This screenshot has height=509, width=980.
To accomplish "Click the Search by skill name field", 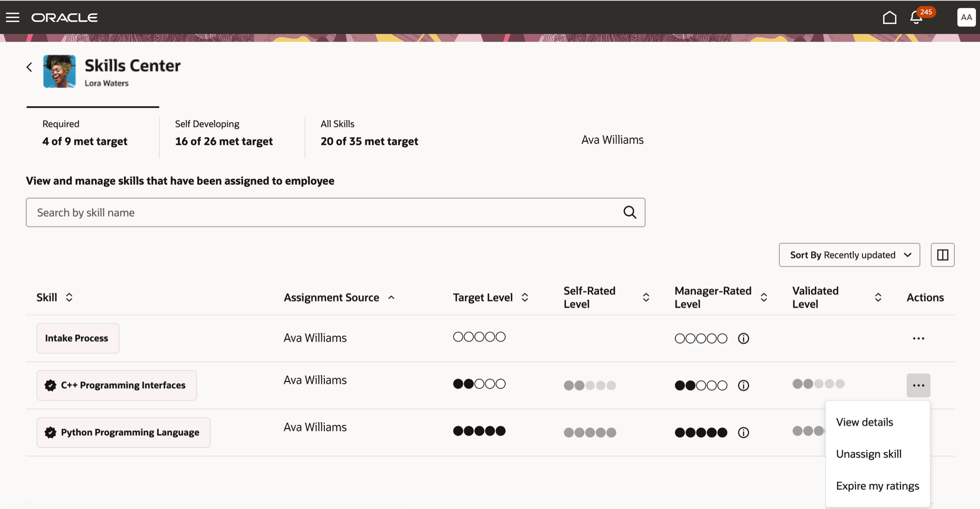I will [x=335, y=212].
